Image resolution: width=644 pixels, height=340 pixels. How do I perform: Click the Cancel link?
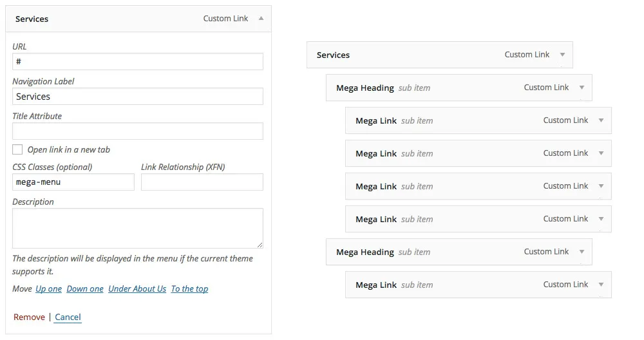[68, 317]
